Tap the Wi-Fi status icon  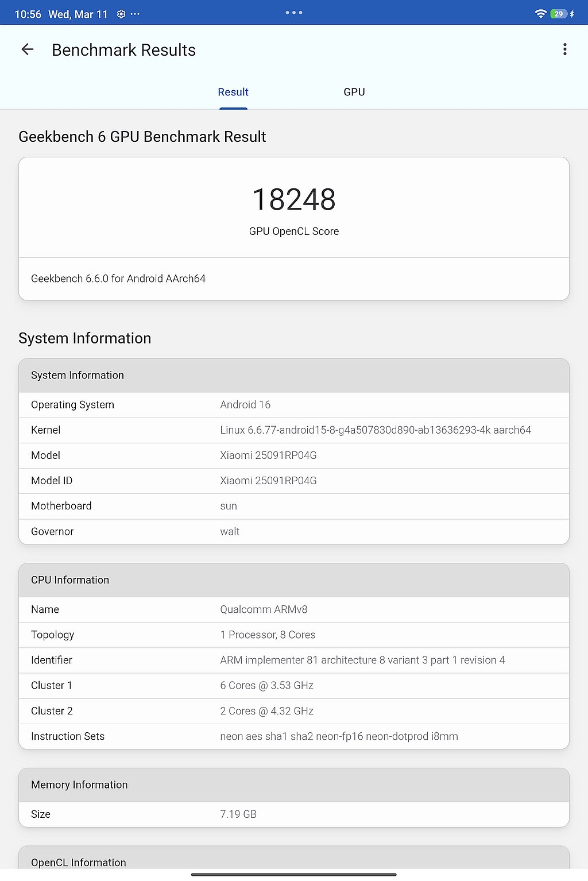(540, 14)
